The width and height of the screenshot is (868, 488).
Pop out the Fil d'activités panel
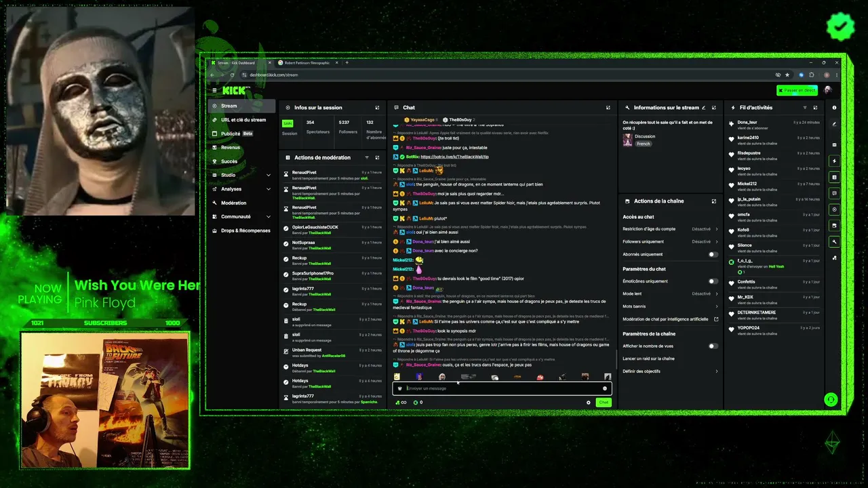[815, 108]
